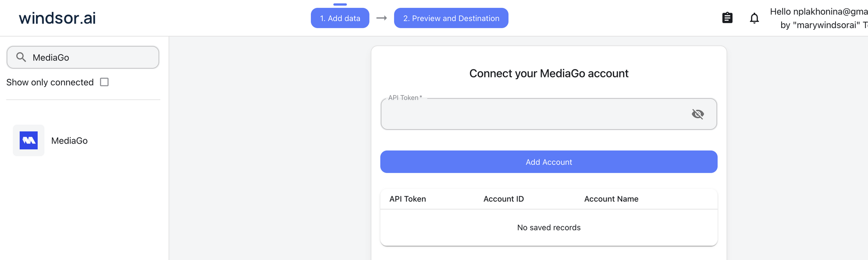This screenshot has height=260, width=868.
Task: Open the notifications bell
Action: [x=754, y=18]
